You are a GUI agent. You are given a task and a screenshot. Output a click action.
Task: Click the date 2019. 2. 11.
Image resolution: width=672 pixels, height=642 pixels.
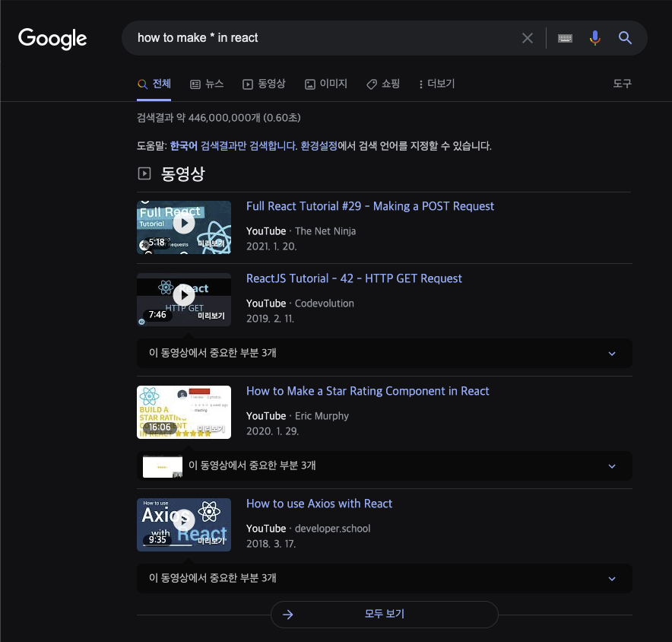(270, 319)
